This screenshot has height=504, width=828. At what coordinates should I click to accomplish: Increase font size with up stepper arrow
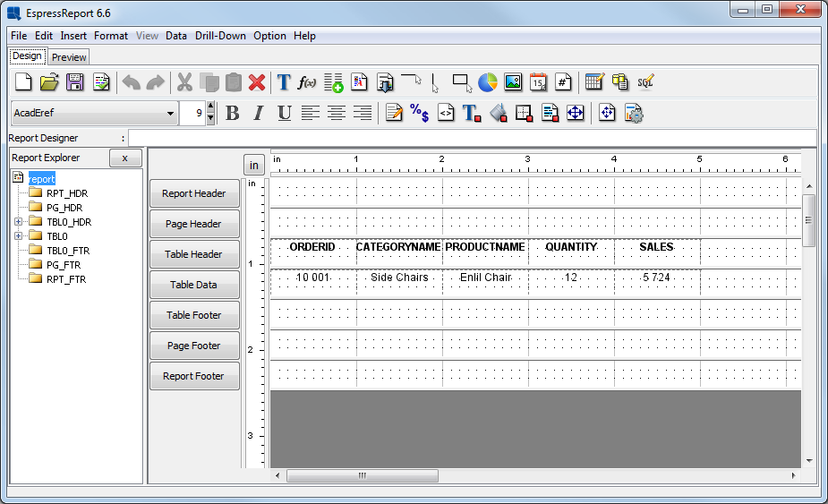click(210, 107)
